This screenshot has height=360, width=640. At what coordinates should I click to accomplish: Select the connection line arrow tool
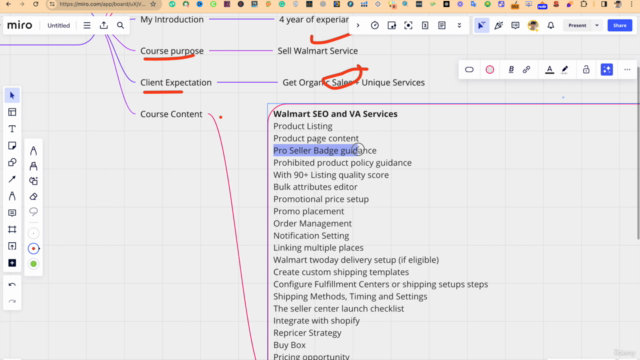[12, 179]
